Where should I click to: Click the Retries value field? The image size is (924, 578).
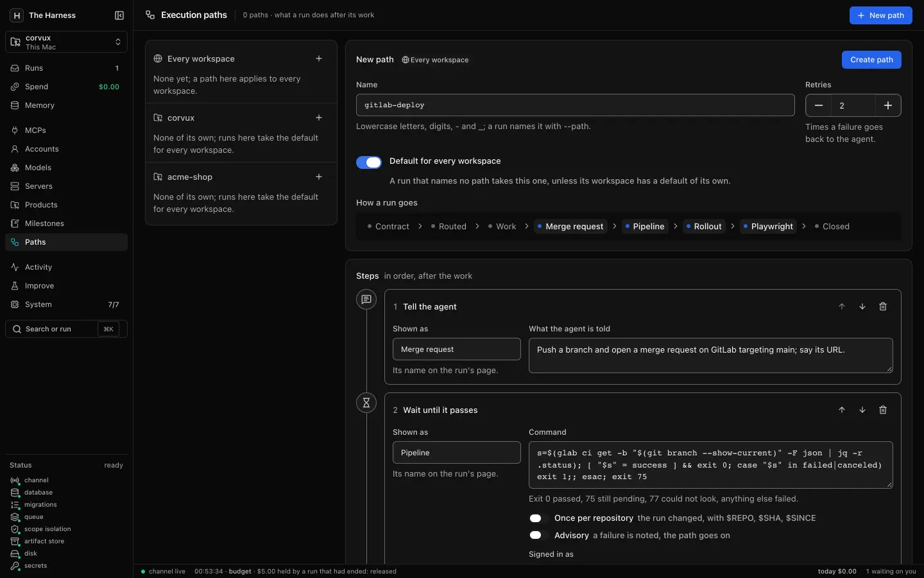pos(853,105)
